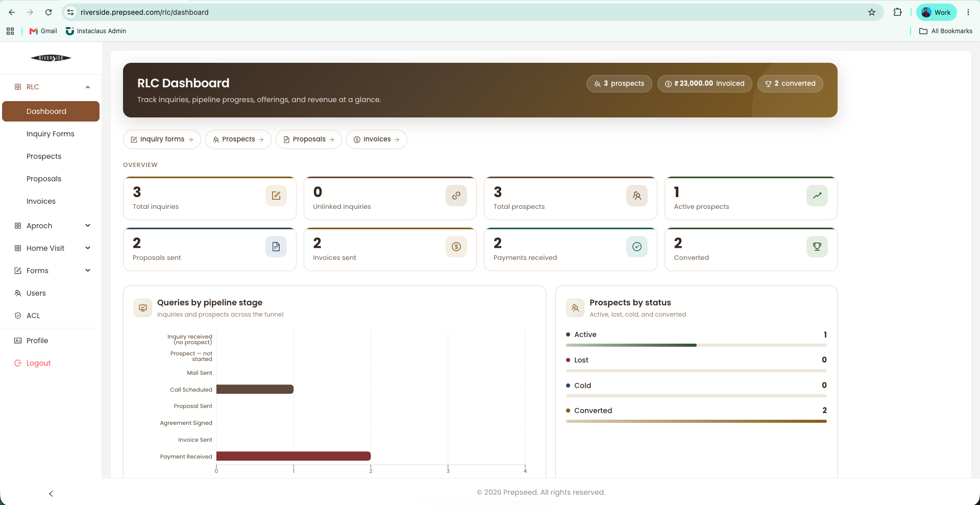Click the Prospects quick link button
The image size is (980, 505).
238,139
